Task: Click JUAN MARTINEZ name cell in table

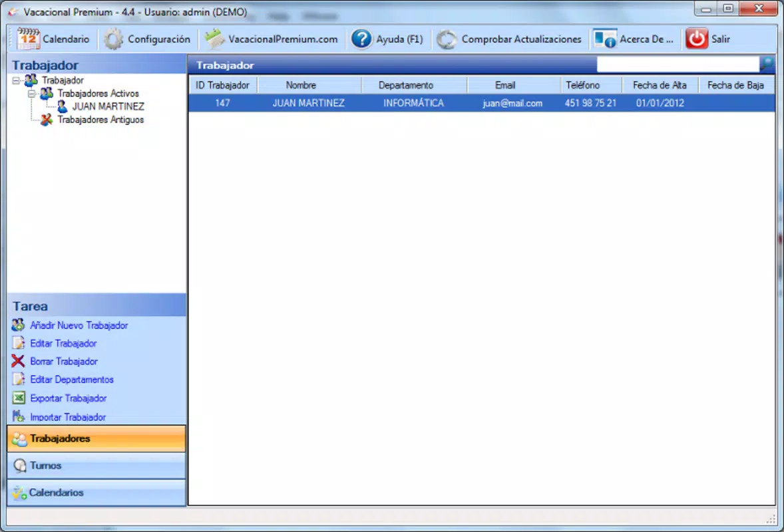Action: point(309,103)
